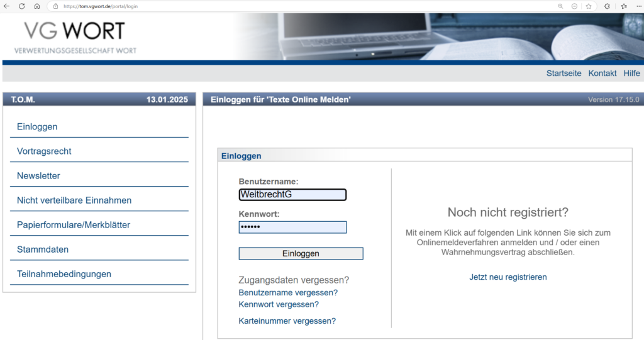Open the Startseite link in top navigation
The width and height of the screenshot is (644, 340).
click(563, 74)
